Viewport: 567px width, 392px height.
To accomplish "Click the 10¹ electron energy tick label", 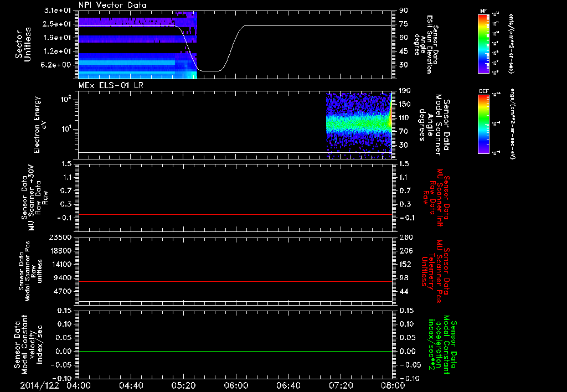I will pyautogui.click(x=66, y=129).
